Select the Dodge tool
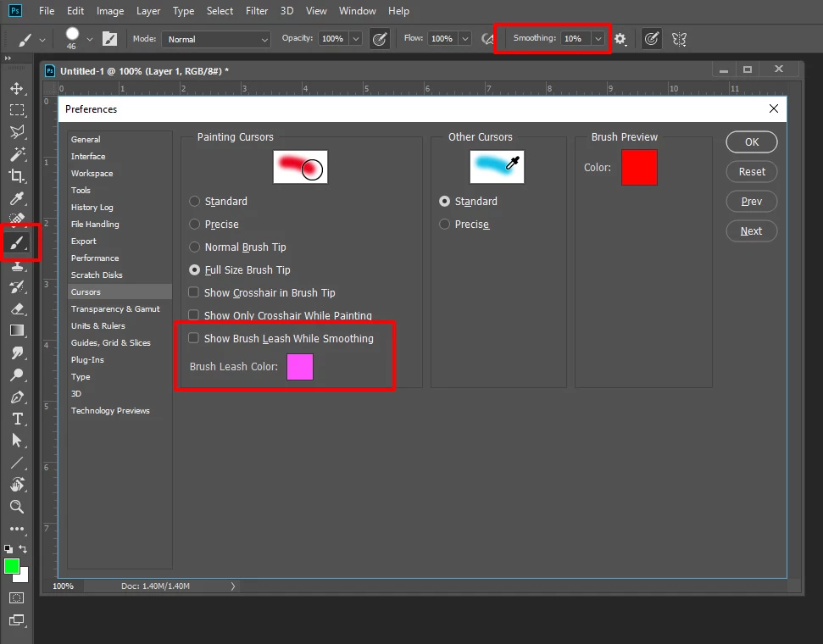The width and height of the screenshot is (823, 644). [x=17, y=375]
